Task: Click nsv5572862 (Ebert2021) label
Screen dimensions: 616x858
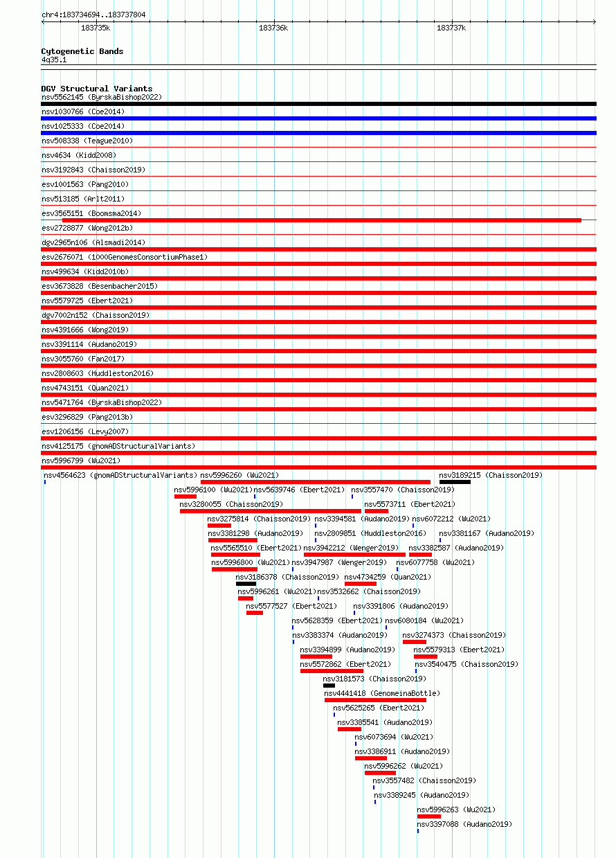Action: tap(345, 665)
